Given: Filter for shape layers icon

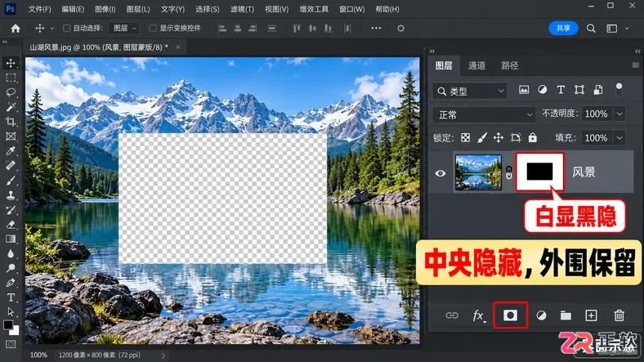Looking at the screenshot, I should (x=579, y=90).
